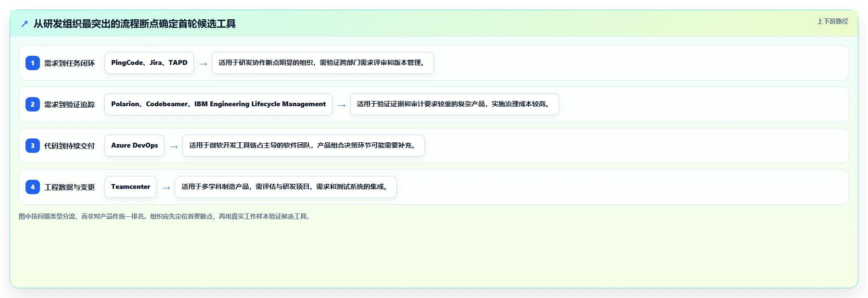This screenshot has height=298, width=868.
Task: Select the number 3 step badge
Action: (33, 146)
